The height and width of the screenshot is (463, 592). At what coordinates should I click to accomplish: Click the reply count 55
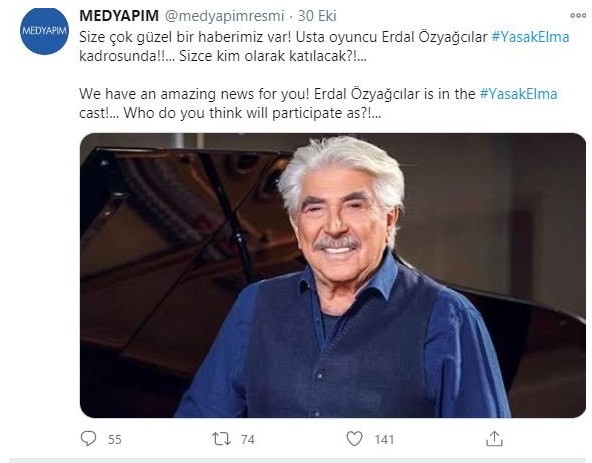[114, 440]
